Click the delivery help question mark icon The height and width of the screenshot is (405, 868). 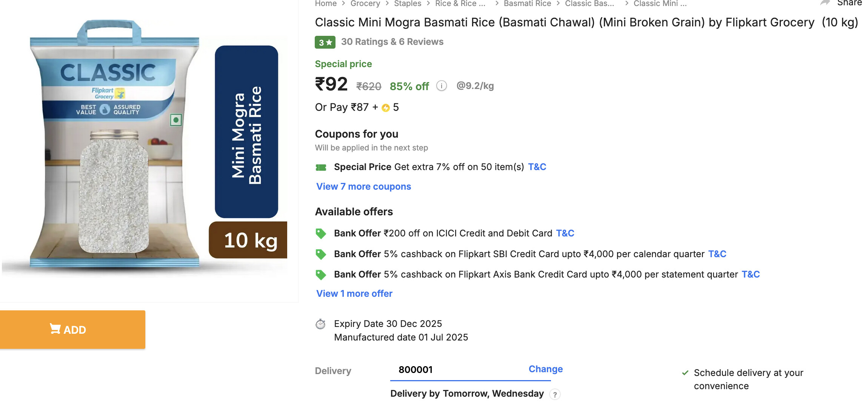coord(555,394)
